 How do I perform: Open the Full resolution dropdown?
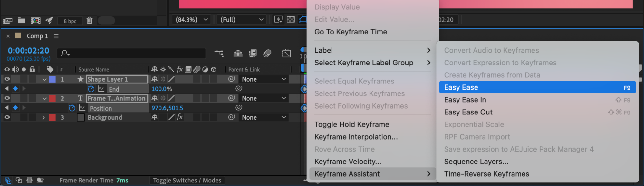tap(242, 20)
